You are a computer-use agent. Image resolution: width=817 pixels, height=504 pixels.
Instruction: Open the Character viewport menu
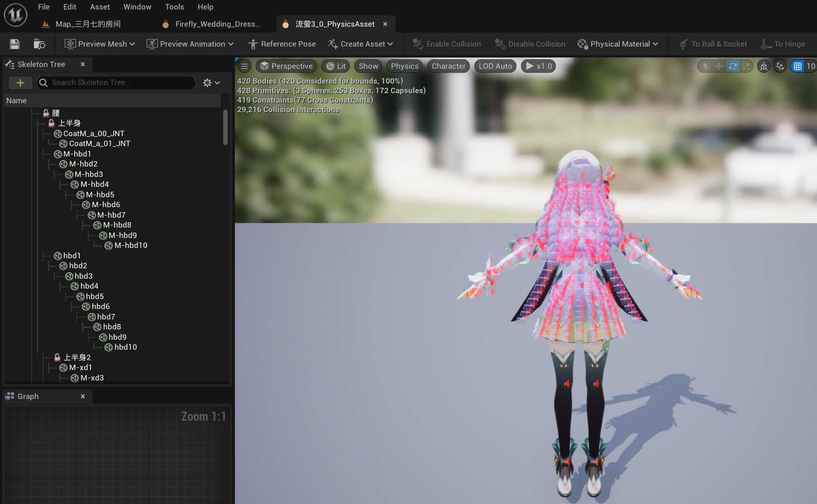[449, 66]
